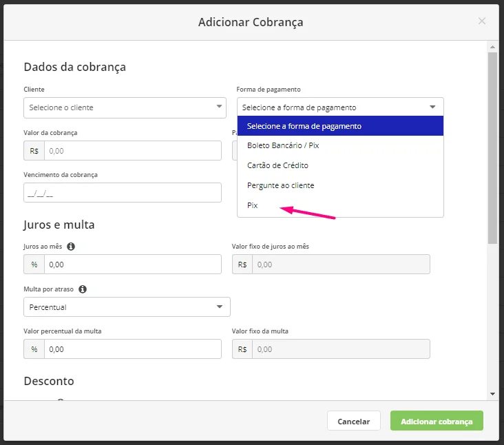Screen dimensions: 504x445
Task: Click the info icon beside Multa por atraso
Action: coord(83,289)
